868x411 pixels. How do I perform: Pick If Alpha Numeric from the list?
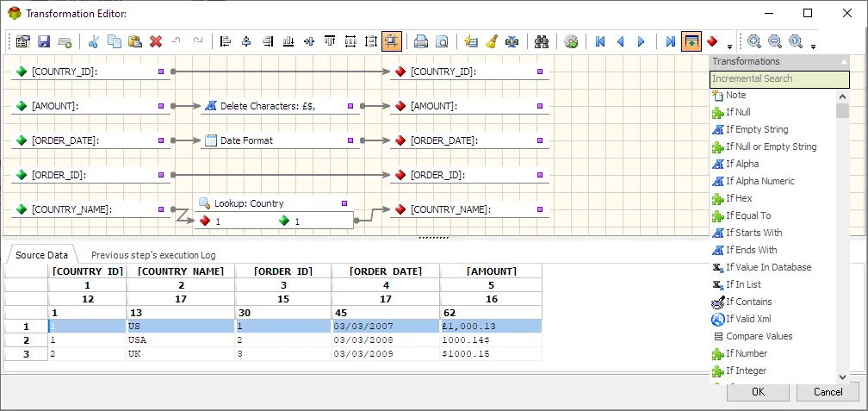pyautogui.click(x=760, y=181)
